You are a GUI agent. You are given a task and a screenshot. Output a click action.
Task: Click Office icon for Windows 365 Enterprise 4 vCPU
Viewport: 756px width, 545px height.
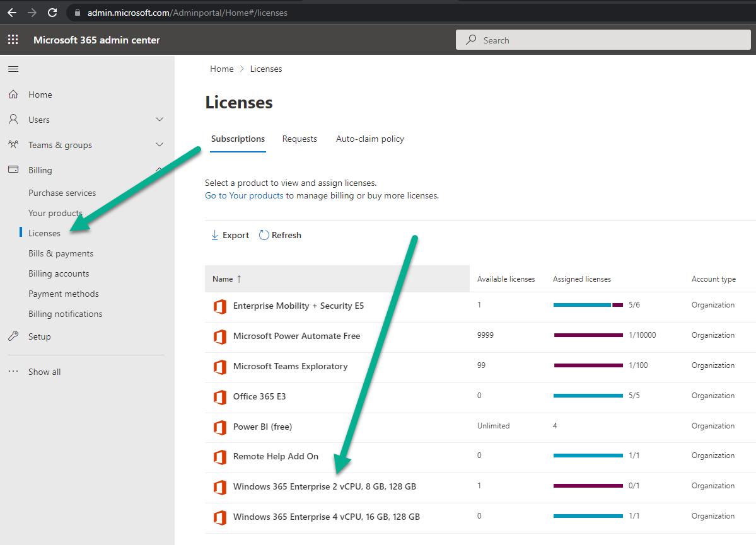[x=220, y=517]
